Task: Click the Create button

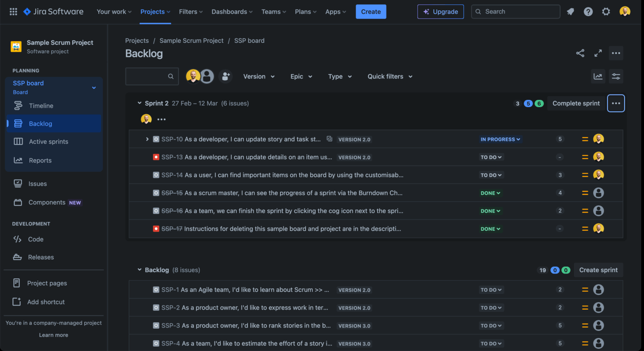Action: [x=371, y=12]
